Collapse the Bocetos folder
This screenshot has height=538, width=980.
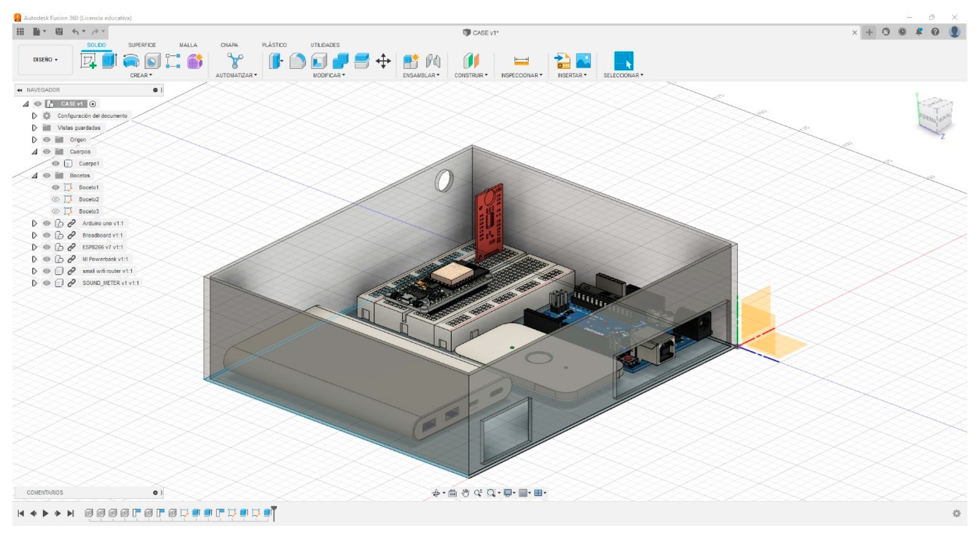point(34,176)
